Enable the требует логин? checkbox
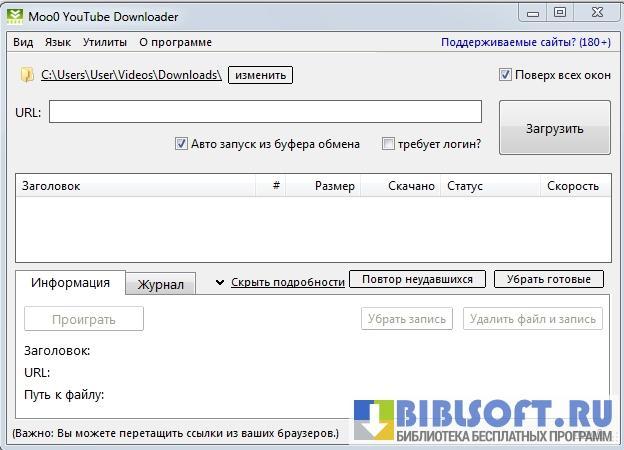Screen dimensions: 624x450 (x=388, y=144)
